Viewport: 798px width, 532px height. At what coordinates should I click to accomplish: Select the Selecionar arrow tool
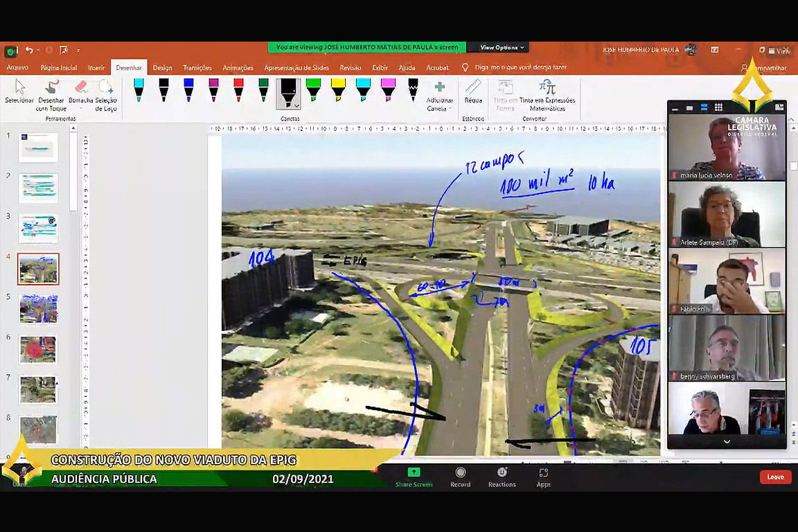pyautogui.click(x=19, y=88)
